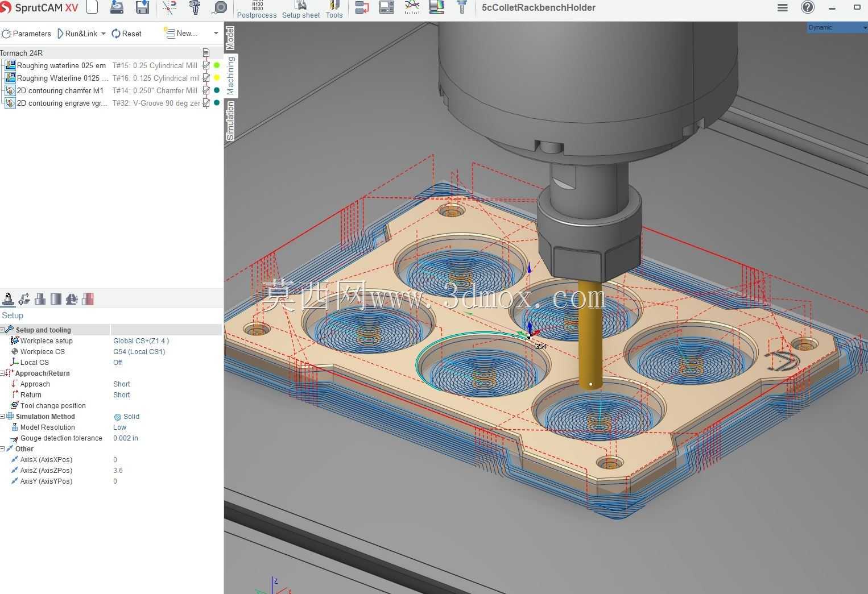Image resolution: width=868 pixels, height=594 pixels.
Task: Click the New project document icon
Action: tap(92, 7)
